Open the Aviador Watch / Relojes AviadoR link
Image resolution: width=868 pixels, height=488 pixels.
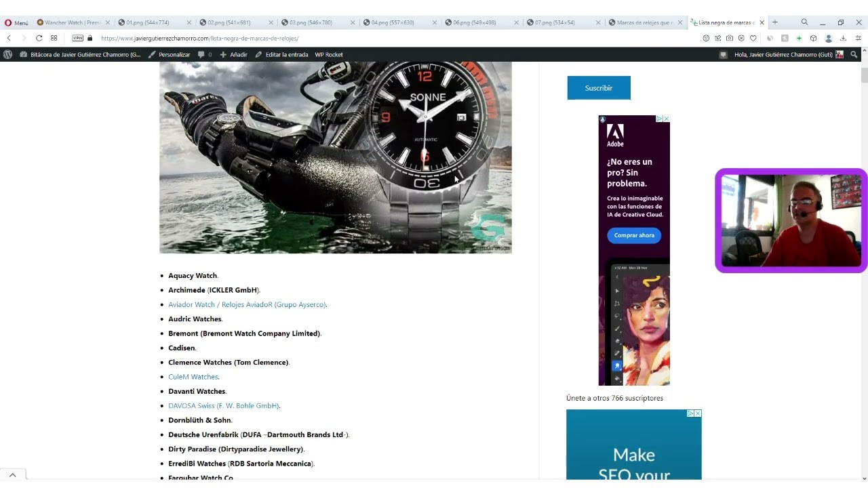point(247,304)
